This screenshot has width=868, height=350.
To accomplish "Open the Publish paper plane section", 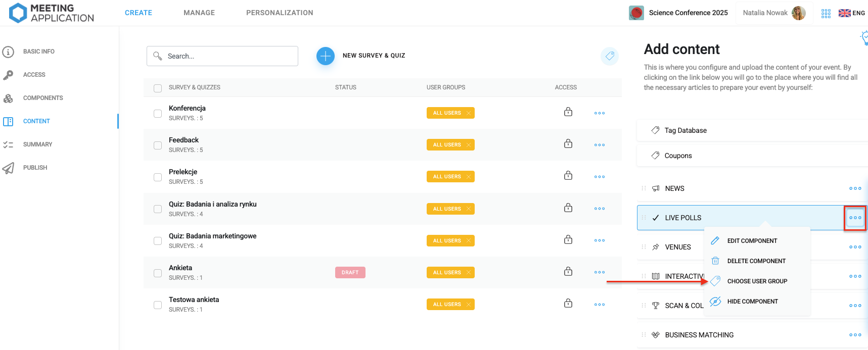I will pos(34,168).
